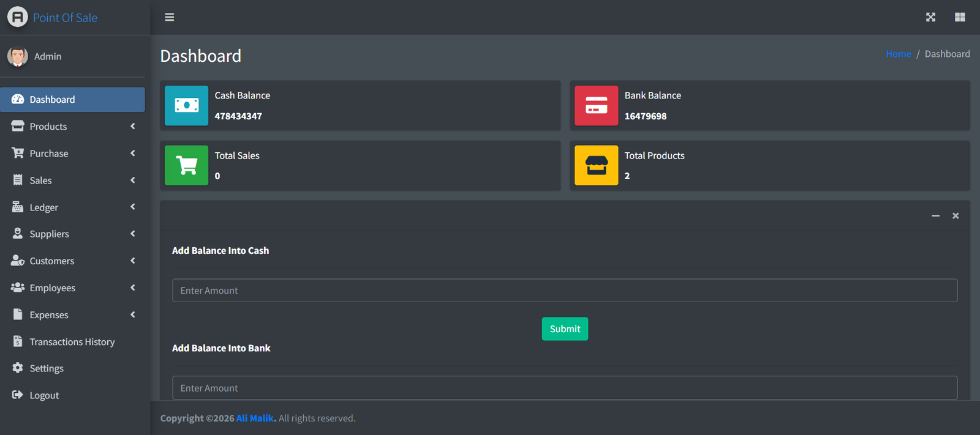The height and width of the screenshot is (435, 980).
Task: Click the Admin username link
Action: 48,56
